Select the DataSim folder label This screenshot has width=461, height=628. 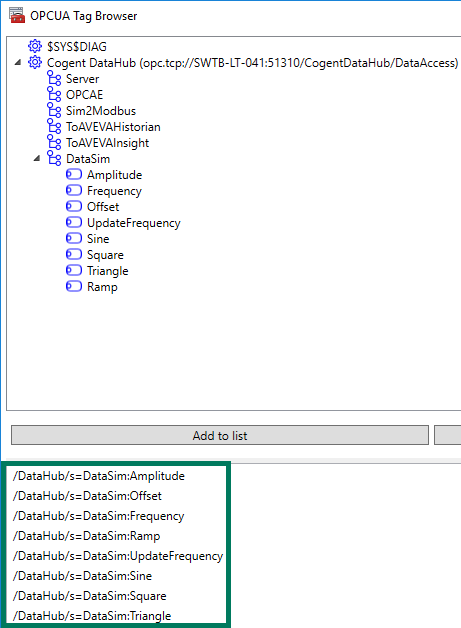[88, 159]
